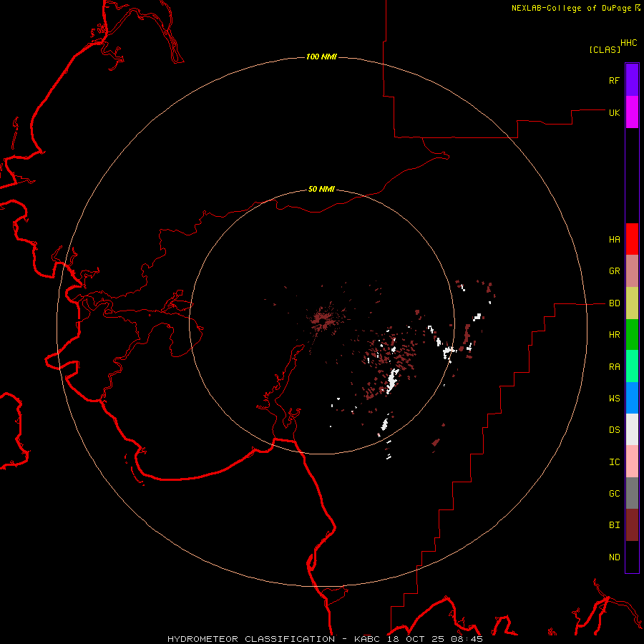The height and width of the screenshot is (644, 644).
Task: Click the GC legend label
Action: click(614, 493)
